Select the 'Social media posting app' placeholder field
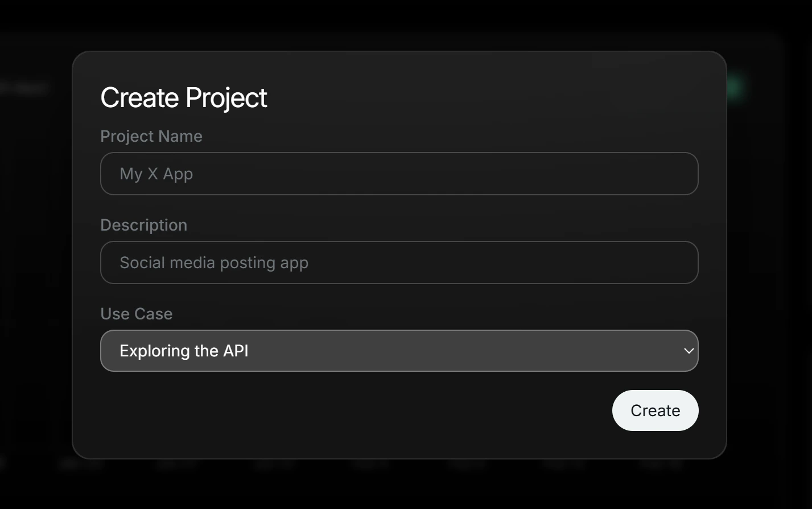 tap(398, 262)
